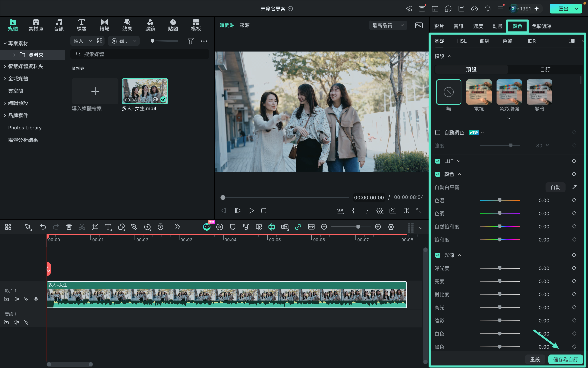This screenshot has height=368, width=588.
Task: Hide 影片 1 track with eye icon
Action: click(x=36, y=299)
